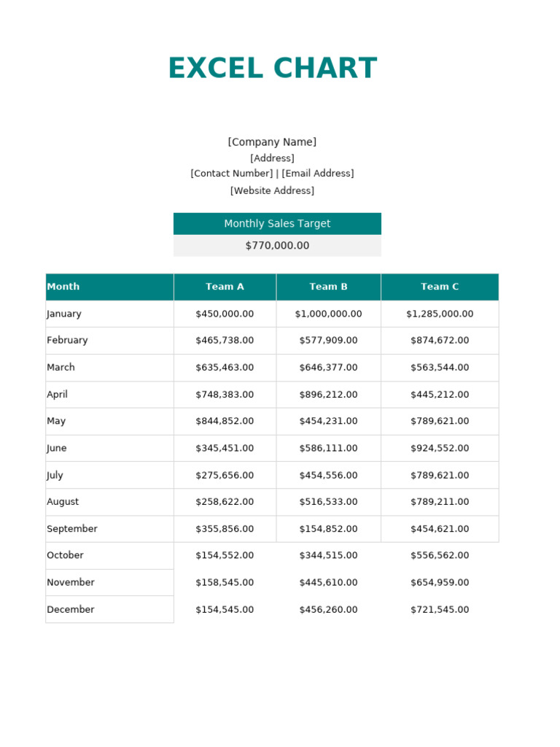
Task: Select the Team B column header
Action: 328,287
